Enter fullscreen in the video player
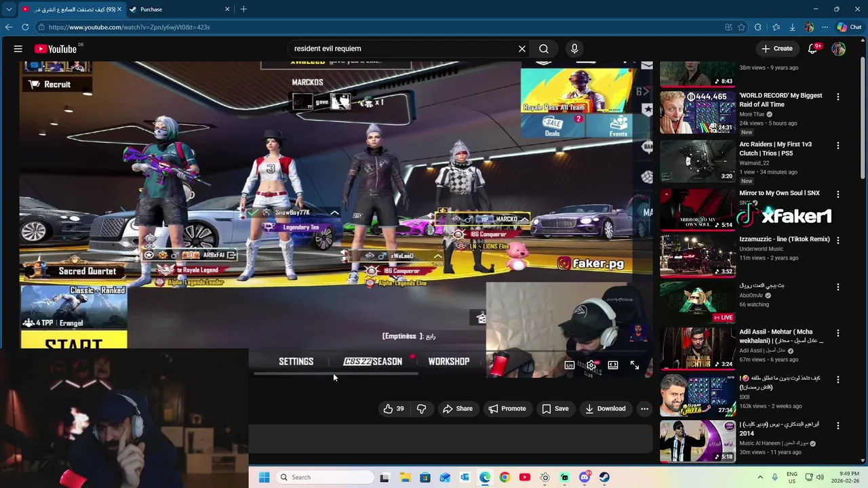 pos(635,365)
